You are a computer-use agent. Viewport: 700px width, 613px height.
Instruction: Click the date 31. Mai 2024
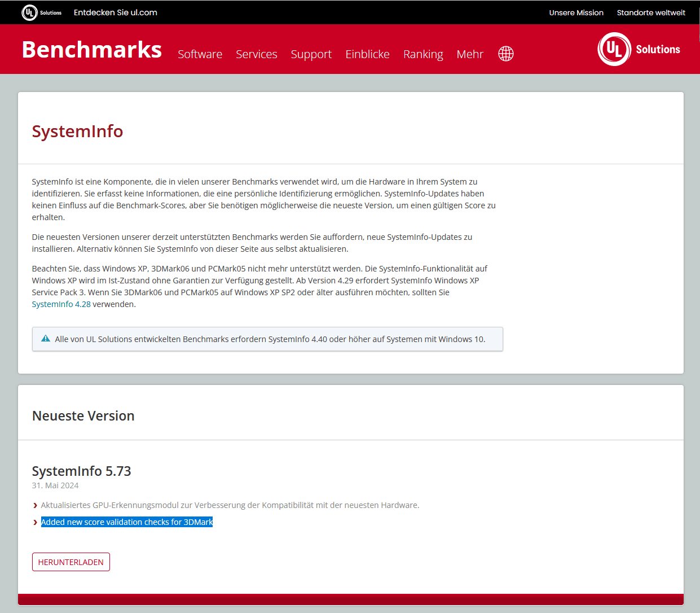tap(55, 485)
